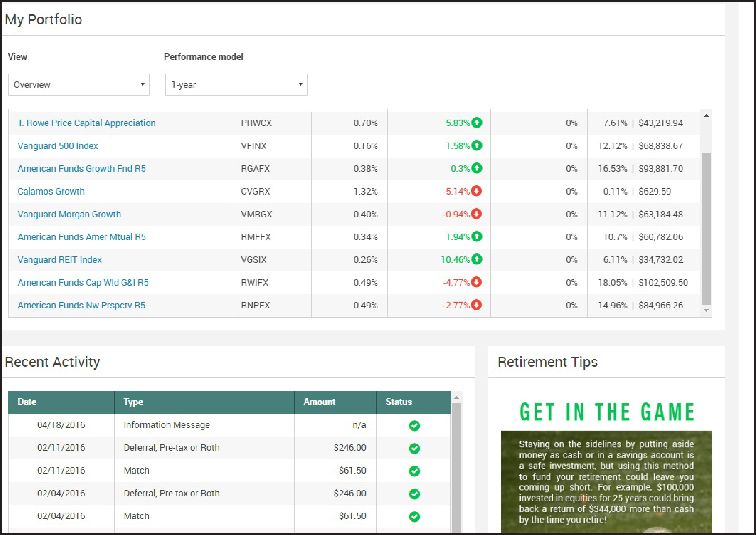Click the green up arrow beside 1.94%
This screenshot has width=756, height=535.
click(476, 237)
